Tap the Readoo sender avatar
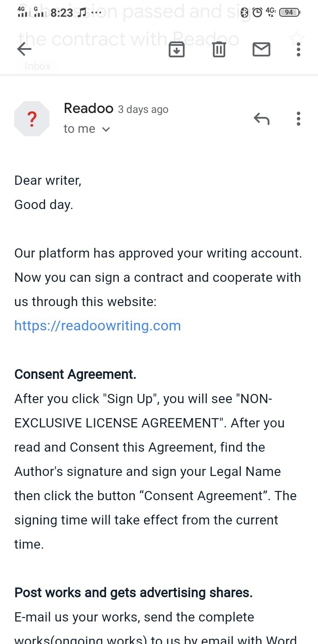Image resolution: width=318 pixels, height=644 pixels. (x=32, y=119)
